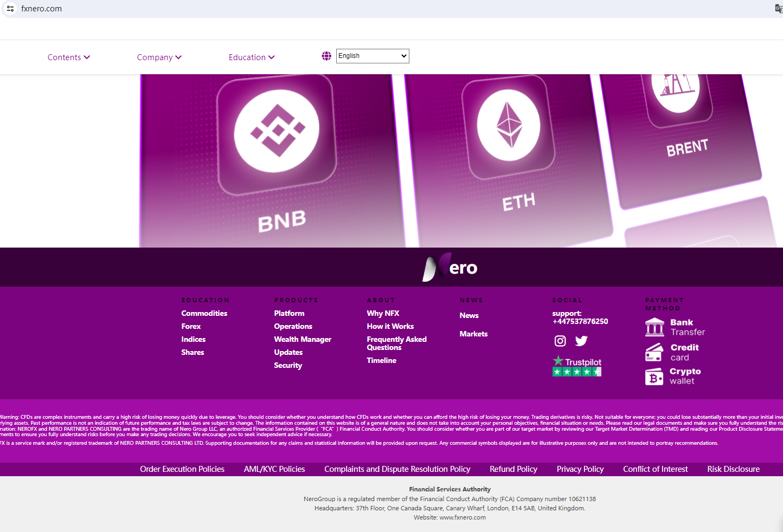Open Complaints and Dispute Resolution Policy
783x532 pixels.
tap(397, 469)
